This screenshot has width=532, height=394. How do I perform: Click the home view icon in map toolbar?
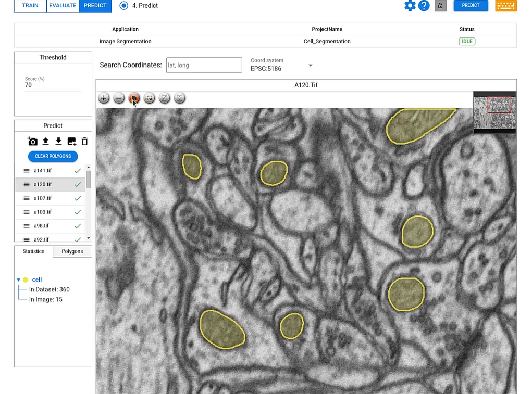134,98
